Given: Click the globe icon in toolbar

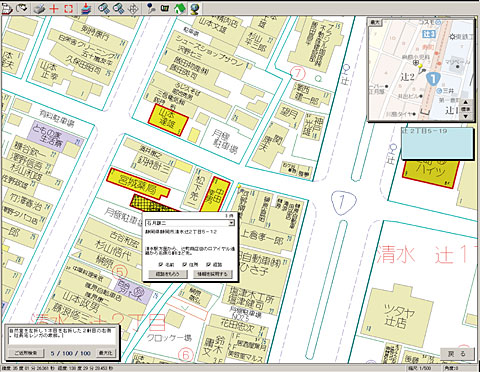Looking at the screenshot, I should tap(195, 8).
